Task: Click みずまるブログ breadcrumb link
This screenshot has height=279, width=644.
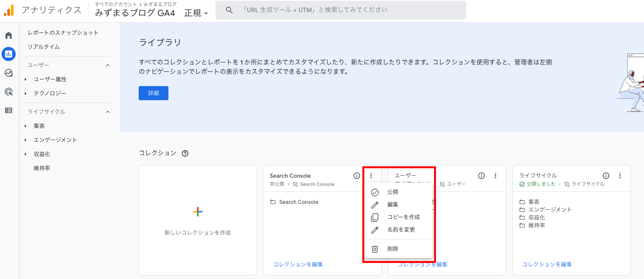Action: (x=160, y=4)
